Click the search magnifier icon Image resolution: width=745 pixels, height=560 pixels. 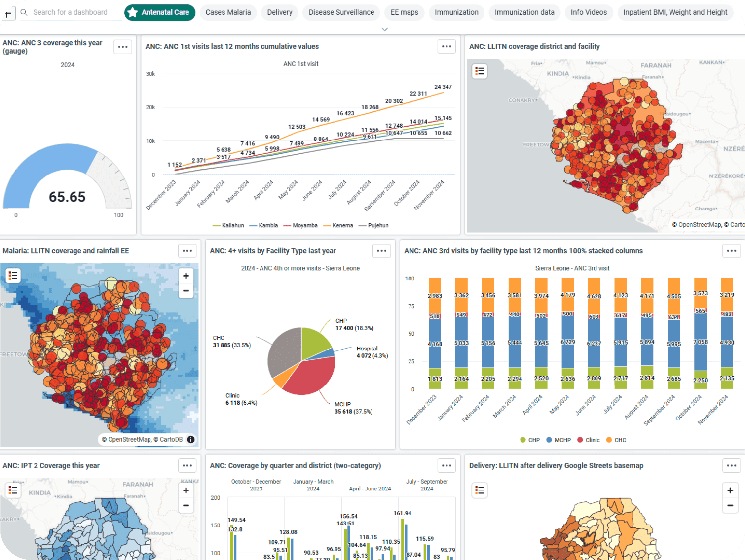click(x=24, y=12)
